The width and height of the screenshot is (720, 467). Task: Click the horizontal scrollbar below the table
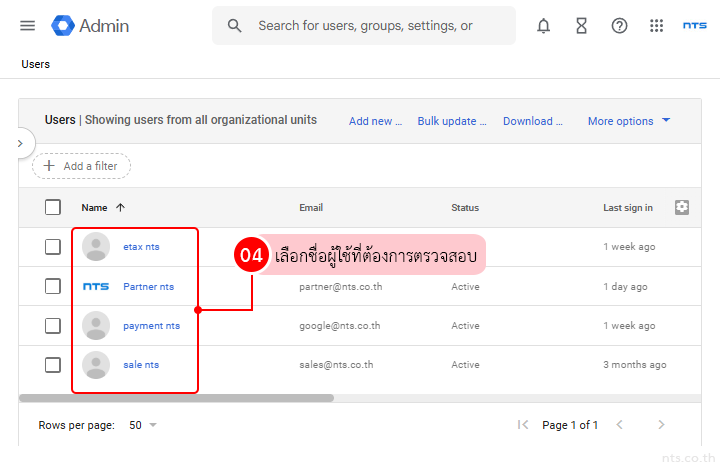176,398
